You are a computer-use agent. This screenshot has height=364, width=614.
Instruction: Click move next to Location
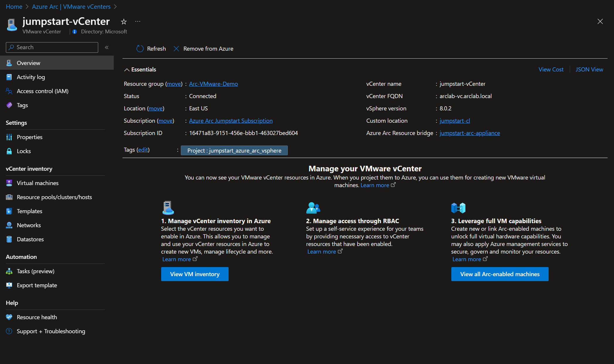tap(155, 108)
